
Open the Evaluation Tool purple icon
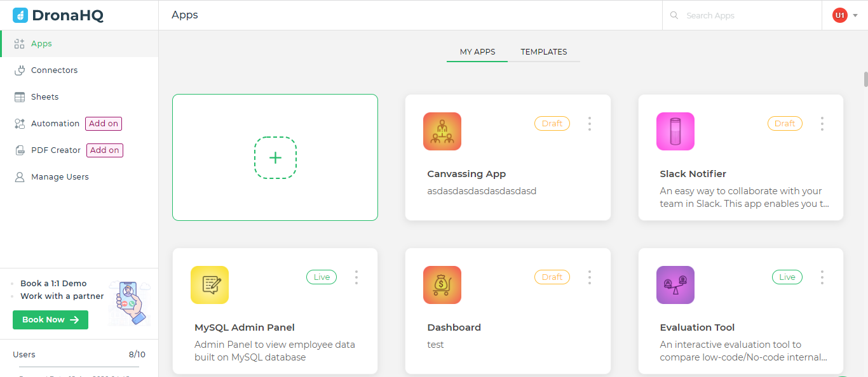675,285
